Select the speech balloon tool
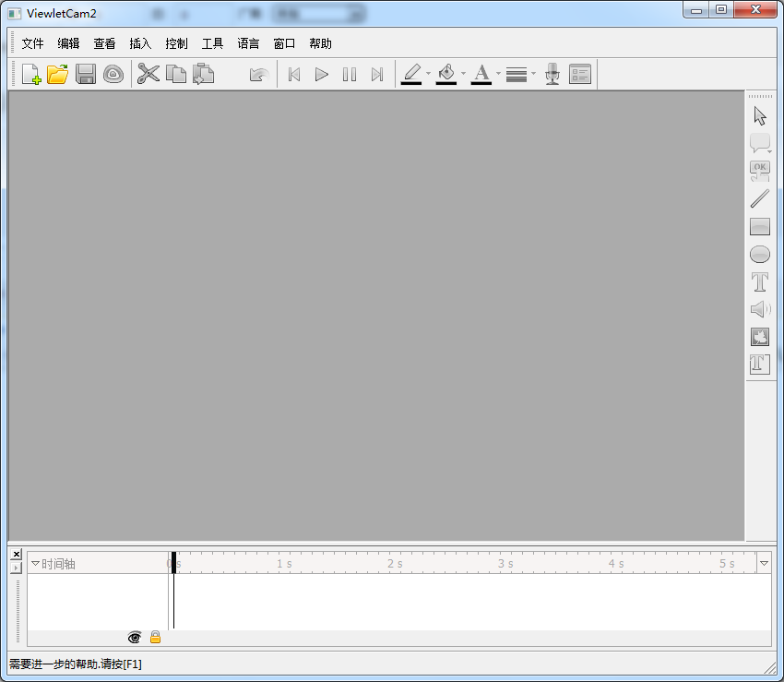The image size is (784, 682). 760,143
